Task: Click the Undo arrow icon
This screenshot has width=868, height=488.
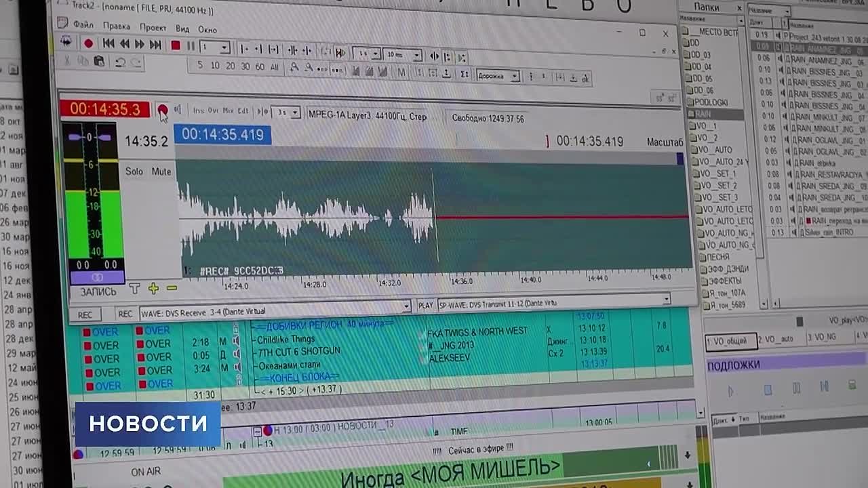Action: click(120, 62)
